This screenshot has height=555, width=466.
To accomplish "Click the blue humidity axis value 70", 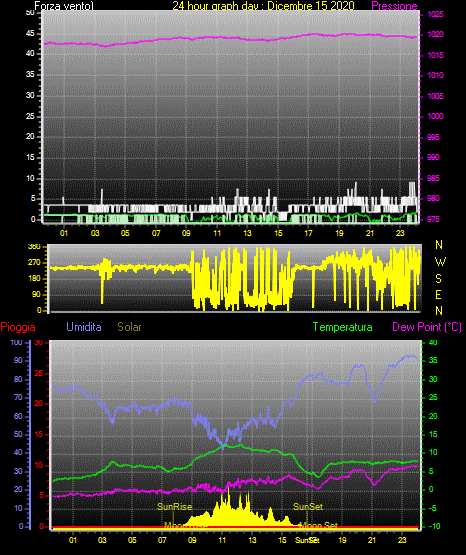I will click(18, 397).
